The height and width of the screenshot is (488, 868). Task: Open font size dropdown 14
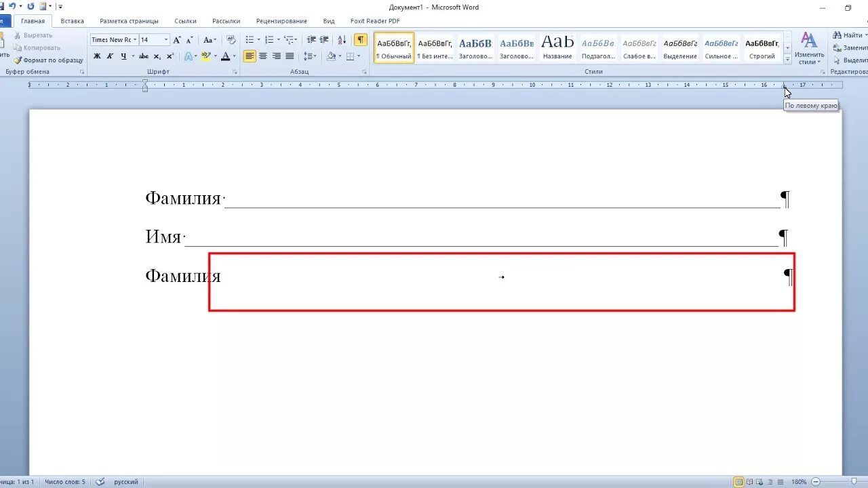click(165, 40)
